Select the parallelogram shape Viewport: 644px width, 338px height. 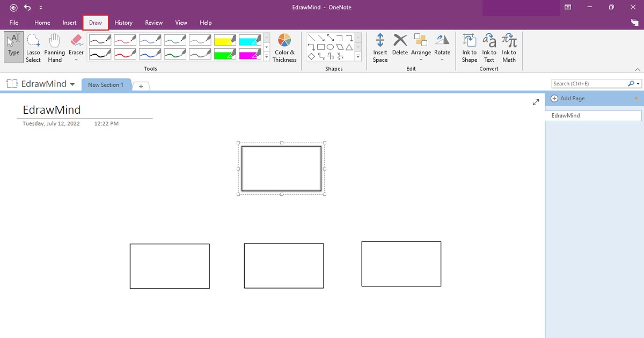point(340,47)
